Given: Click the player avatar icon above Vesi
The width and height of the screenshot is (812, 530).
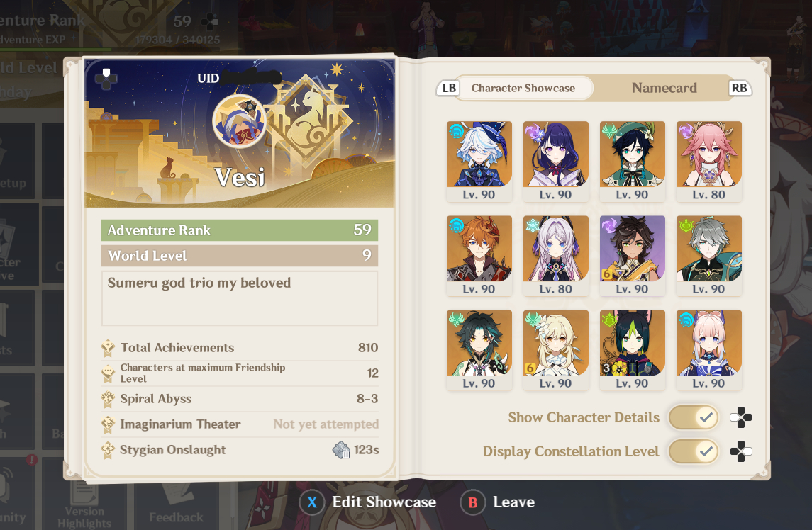Looking at the screenshot, I should coord(239,121).
